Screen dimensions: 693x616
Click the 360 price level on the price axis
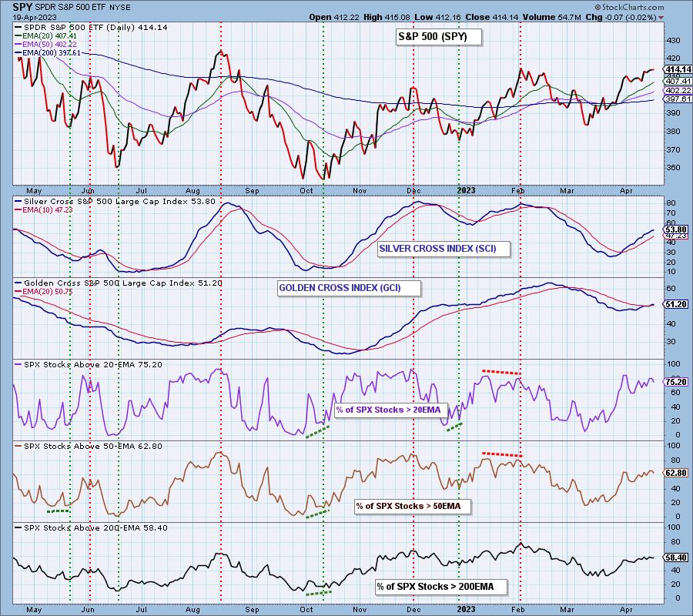pos(673,168)
